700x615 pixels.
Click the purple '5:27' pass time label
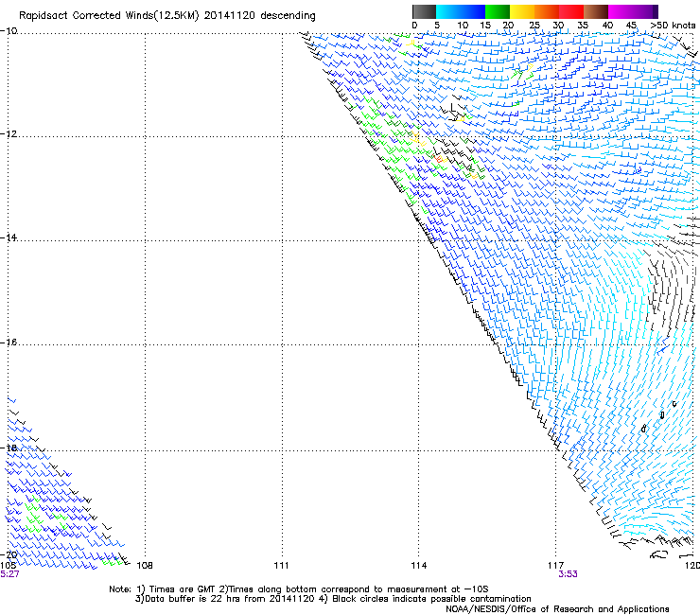(9, 574)
